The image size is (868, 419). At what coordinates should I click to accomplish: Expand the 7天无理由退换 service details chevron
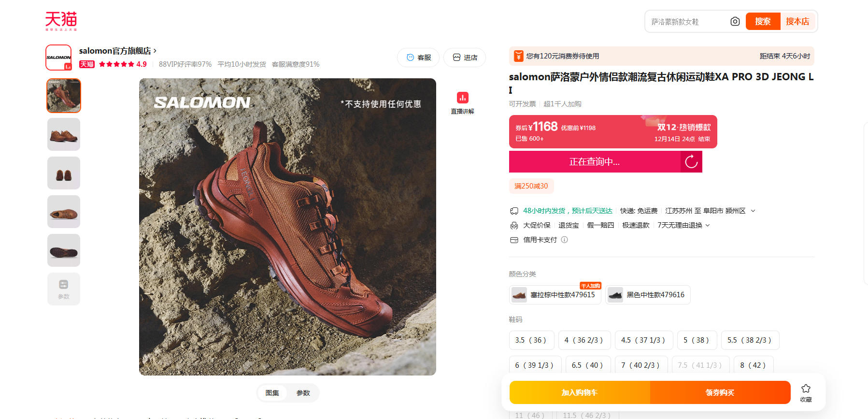(708, 225)
